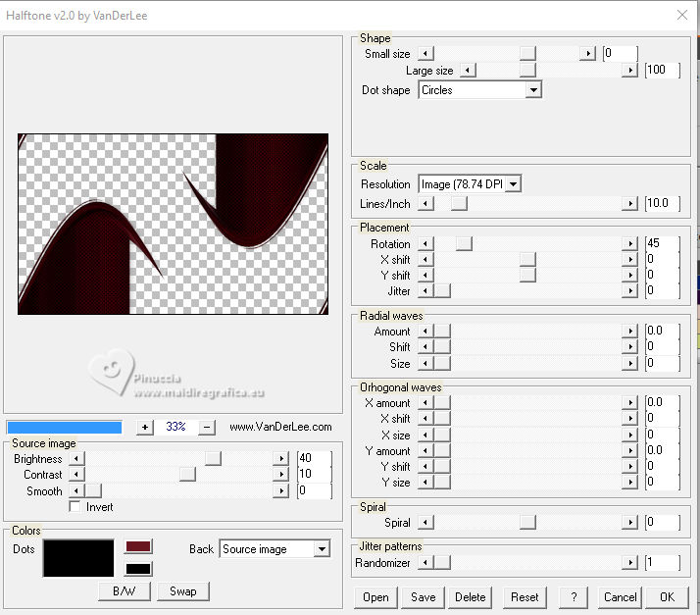This screenshot has height=615, width=700.
Task: Click the right arrow of Rotation slider
Action: tap(630, 243)
